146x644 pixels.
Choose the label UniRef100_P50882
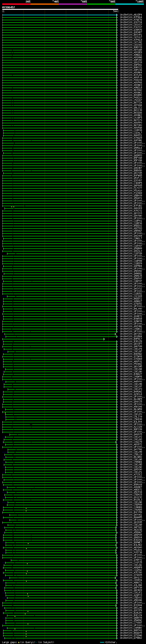pos(131,364)
